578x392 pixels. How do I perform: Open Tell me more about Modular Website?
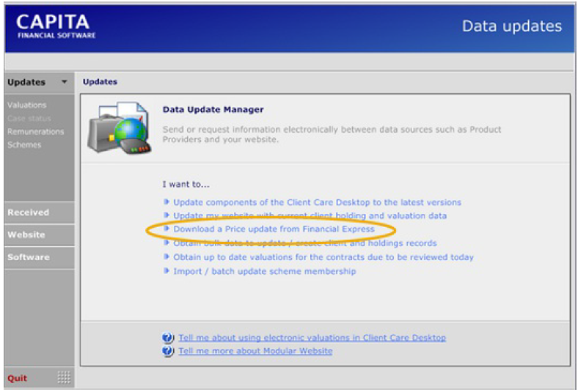255,351
